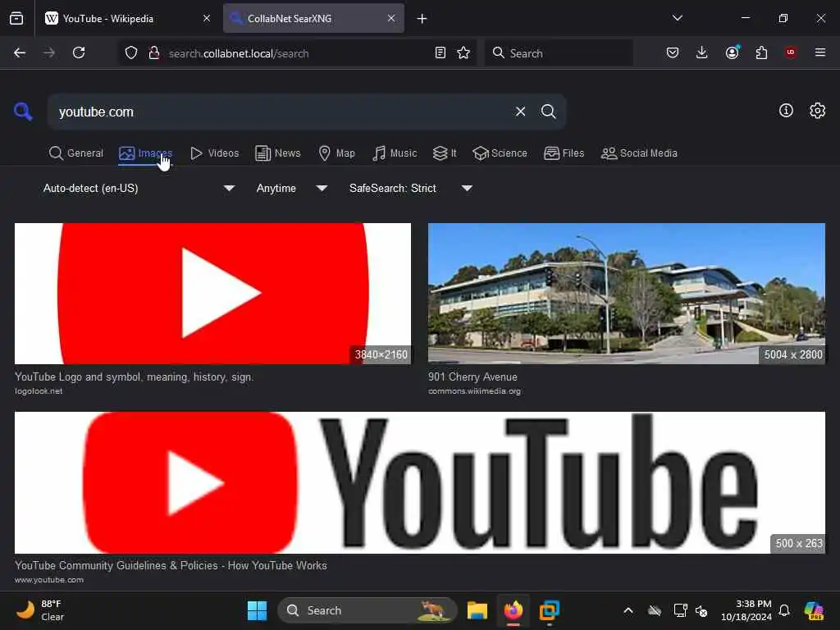Open the YouTube wordmark logo image
Image resolution: width=840 pixels, height=630 pixels.
pos(420,482)
